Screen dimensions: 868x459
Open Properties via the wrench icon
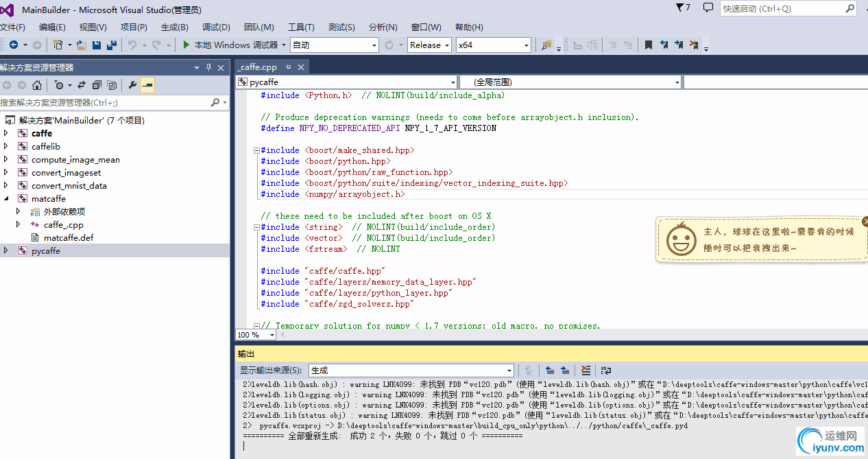point(132,85)
